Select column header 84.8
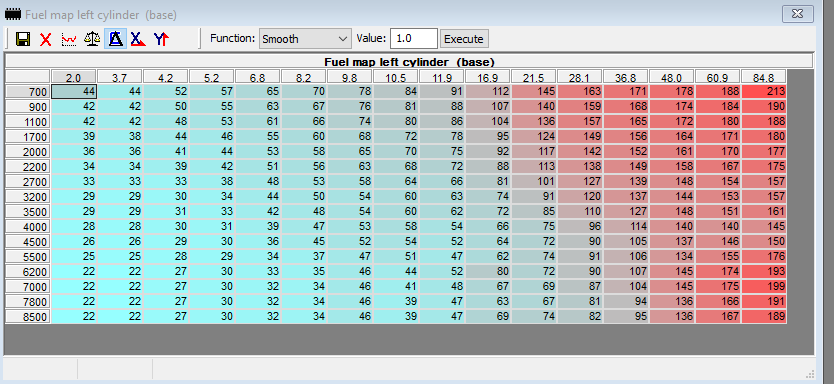This screenshot has height=384, width=834. point(764,78)
